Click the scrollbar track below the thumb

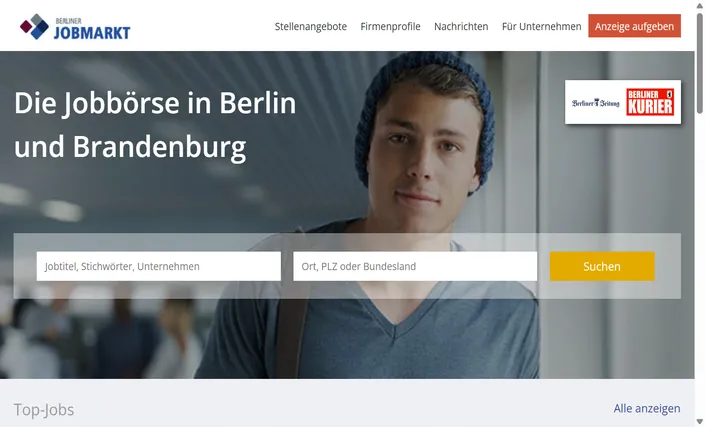pyautogui.click(x=700, y=265)
